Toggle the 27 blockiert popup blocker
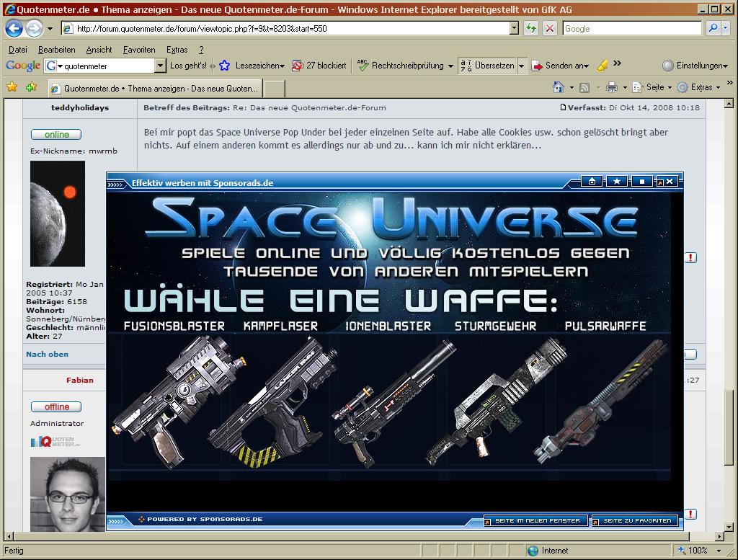738x560 pixels. click(319, 66)
